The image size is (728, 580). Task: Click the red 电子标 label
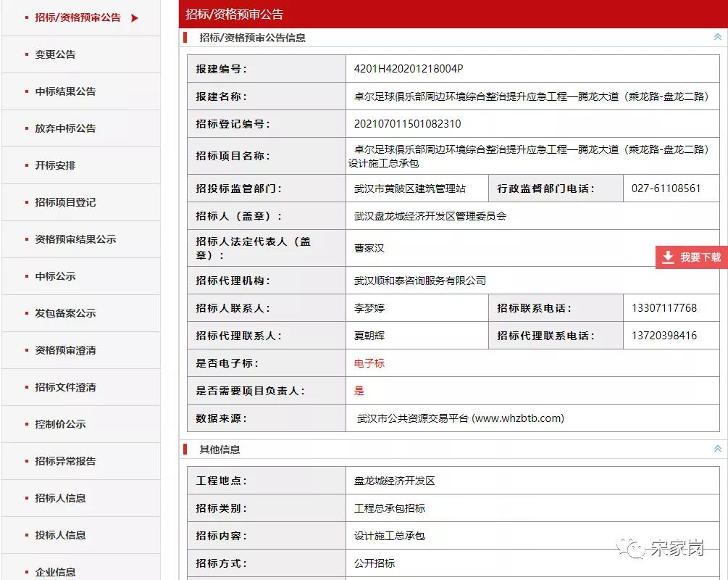369,363
